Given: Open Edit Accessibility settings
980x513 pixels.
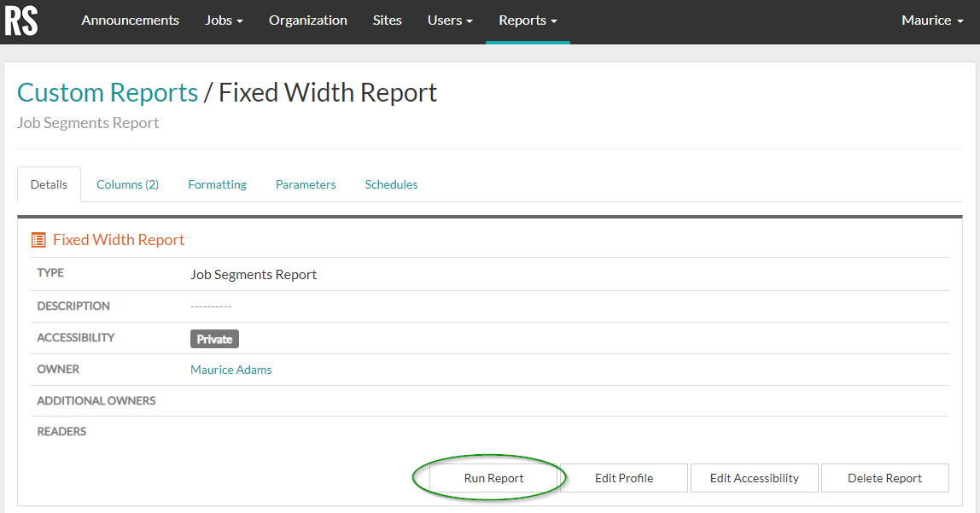Looking at the screenshot, I should (754, 477).
